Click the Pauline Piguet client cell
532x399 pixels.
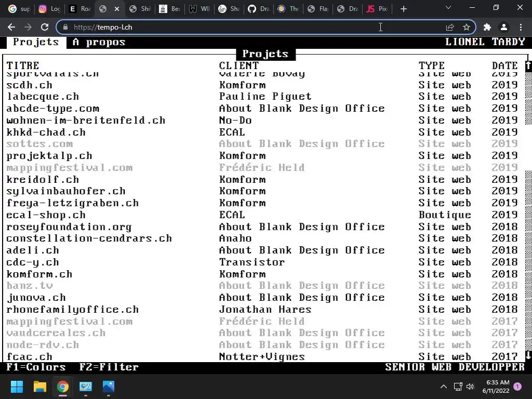pyautogui.click(x=265, y=97)
